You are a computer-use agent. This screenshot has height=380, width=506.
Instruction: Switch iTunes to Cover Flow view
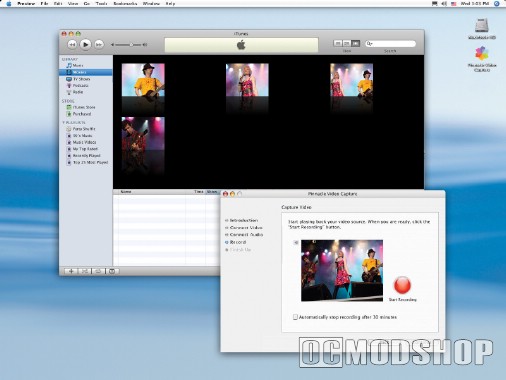356,43
